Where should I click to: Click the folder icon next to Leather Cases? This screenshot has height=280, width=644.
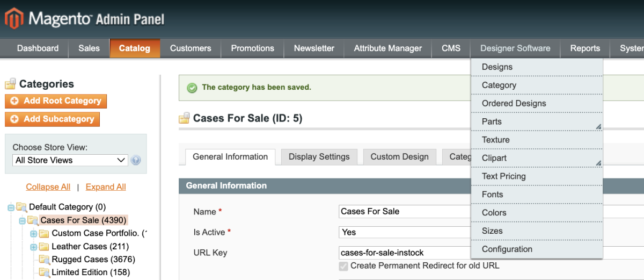pyautogui.click(x=44, y=247)
